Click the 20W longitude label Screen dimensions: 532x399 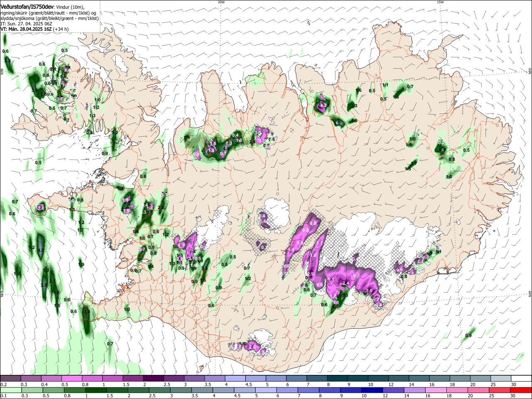pyautogui.click(x=221, y=2)
